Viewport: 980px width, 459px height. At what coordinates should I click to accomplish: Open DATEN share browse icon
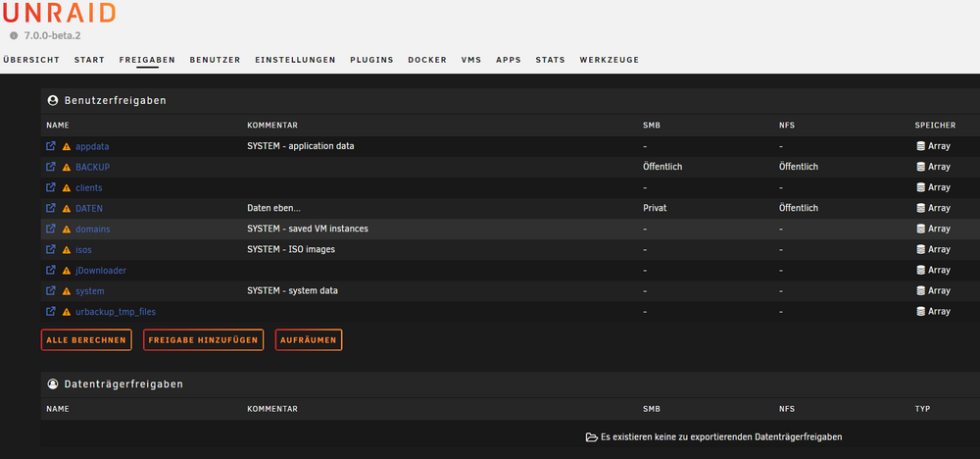tap(51, 208)
